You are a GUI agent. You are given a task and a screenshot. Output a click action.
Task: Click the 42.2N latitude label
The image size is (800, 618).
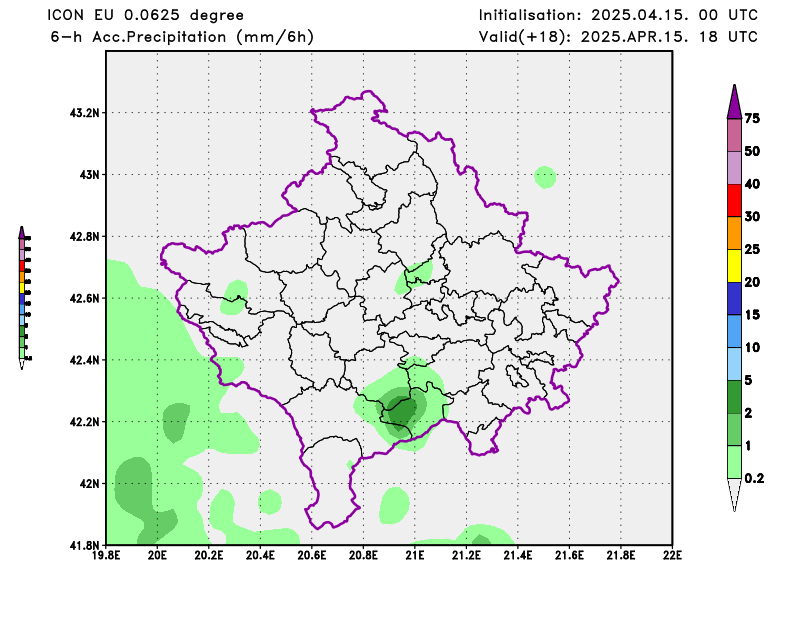[85, 422]
